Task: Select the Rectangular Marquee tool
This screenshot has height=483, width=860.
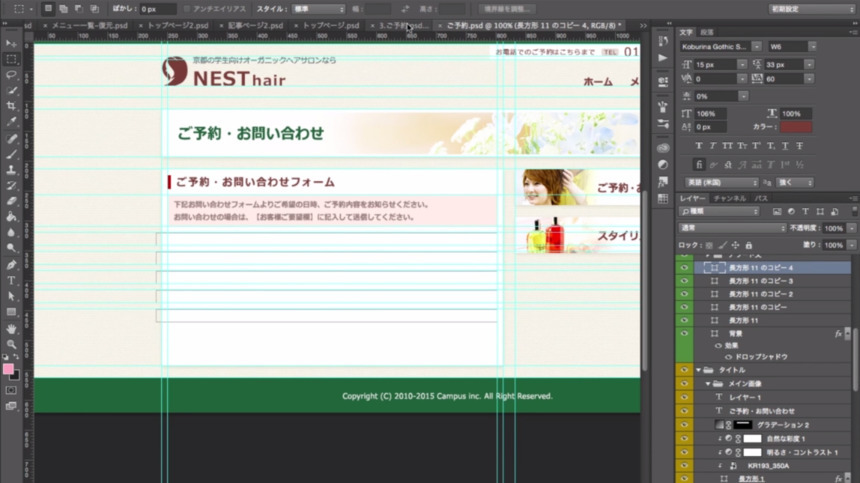Action: pyautogui.click(x=11, y=59)
